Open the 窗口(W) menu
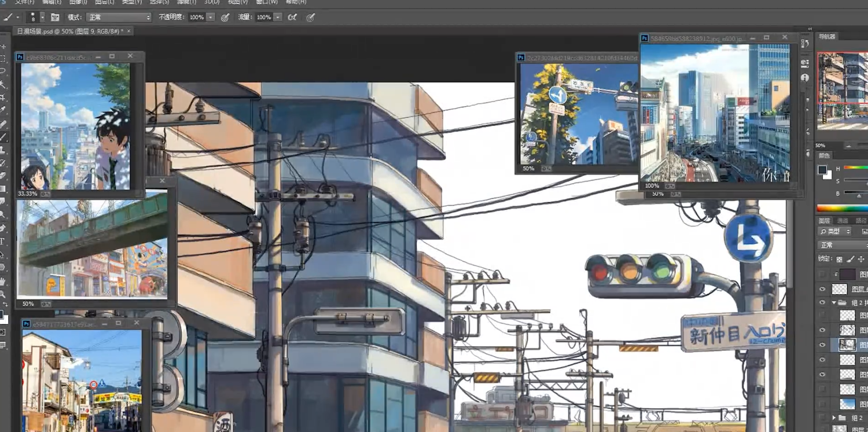The height and width of the screenshot is (432, 868). point(267,2)
